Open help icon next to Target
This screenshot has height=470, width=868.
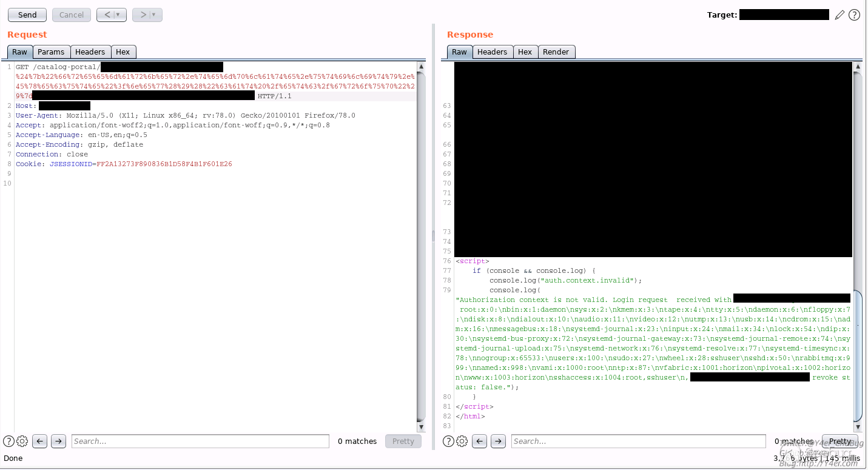[854, 15]
